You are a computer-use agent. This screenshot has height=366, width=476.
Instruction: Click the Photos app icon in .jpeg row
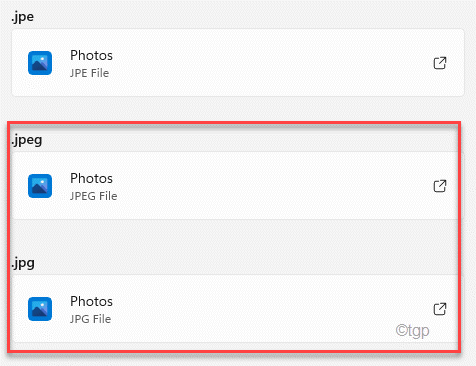tap(40, 186)
